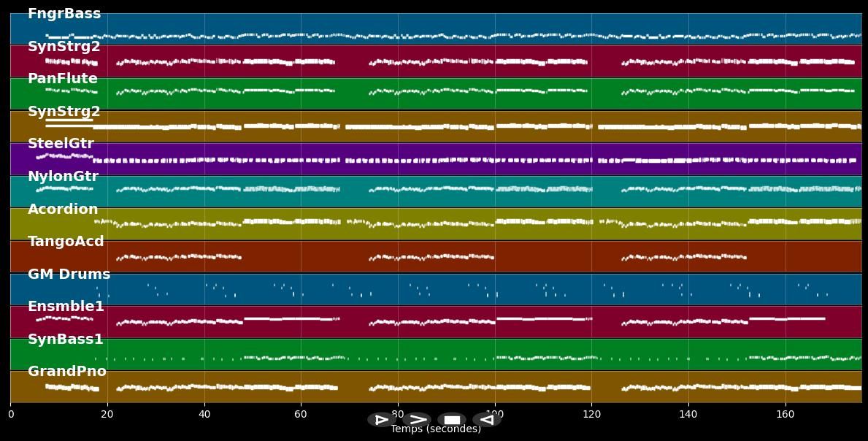The width and height of the screenshot is (868, 441).
Task: Click the first SynStrg2 track label
Action: [x=64, y=47]
